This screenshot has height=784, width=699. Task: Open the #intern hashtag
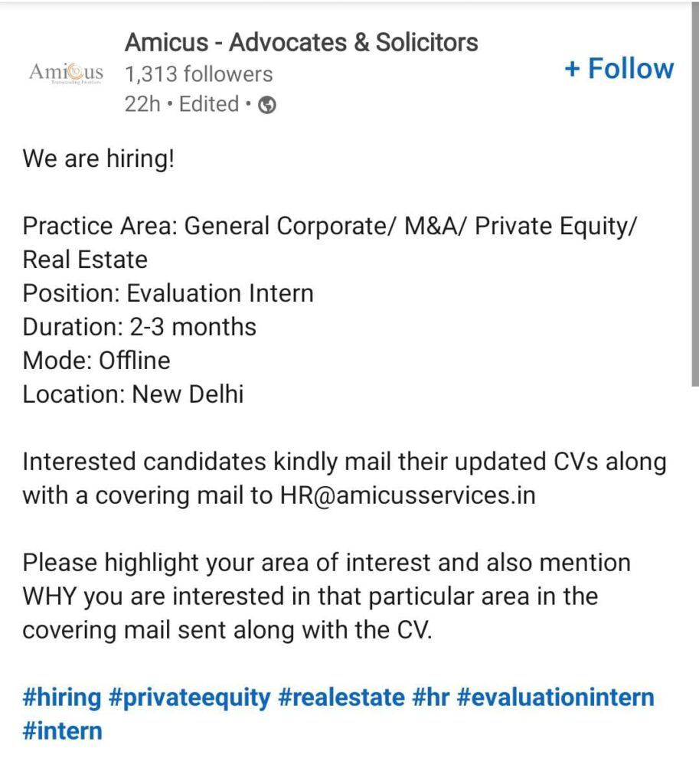click(63, 730)
